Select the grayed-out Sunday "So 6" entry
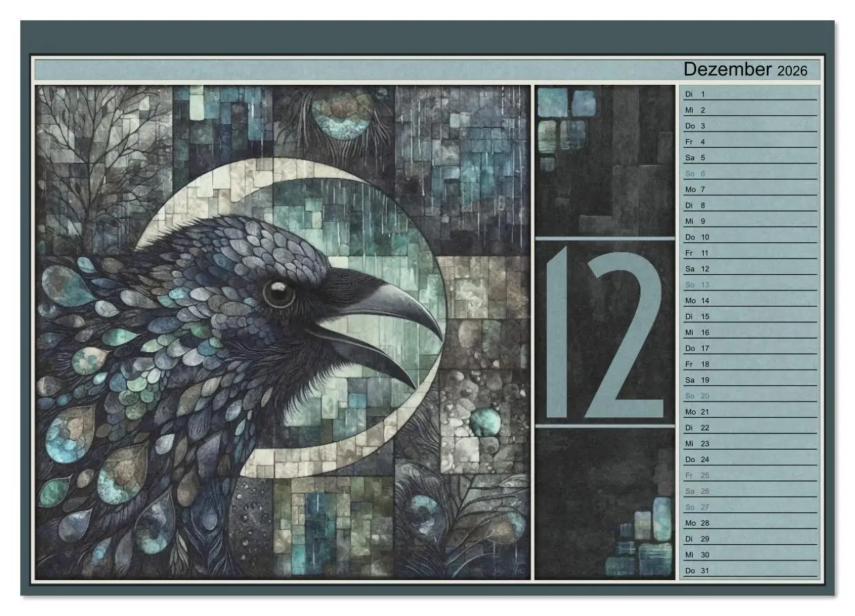This screenshot has height=616, width=855. 695,173
